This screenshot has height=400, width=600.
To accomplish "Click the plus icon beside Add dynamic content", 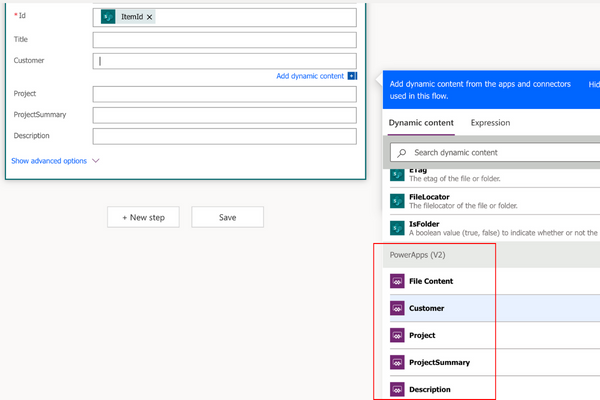I will (352, 76).
